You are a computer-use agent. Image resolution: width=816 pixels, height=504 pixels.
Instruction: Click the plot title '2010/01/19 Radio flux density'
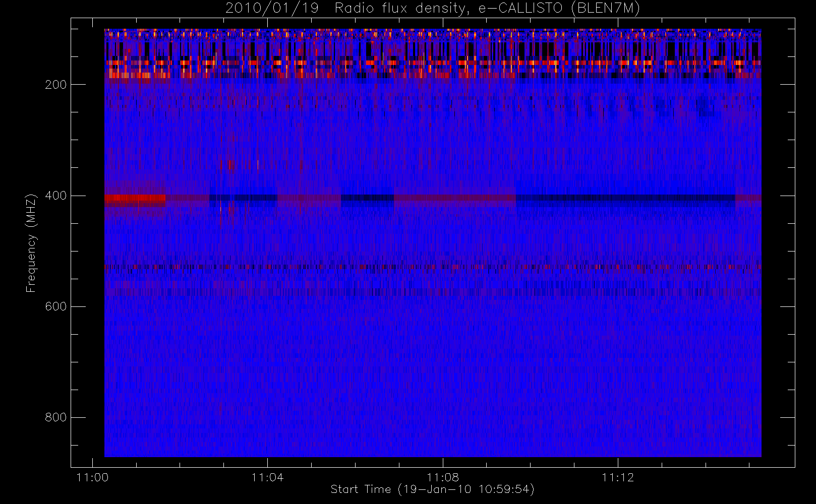point(432,9)
